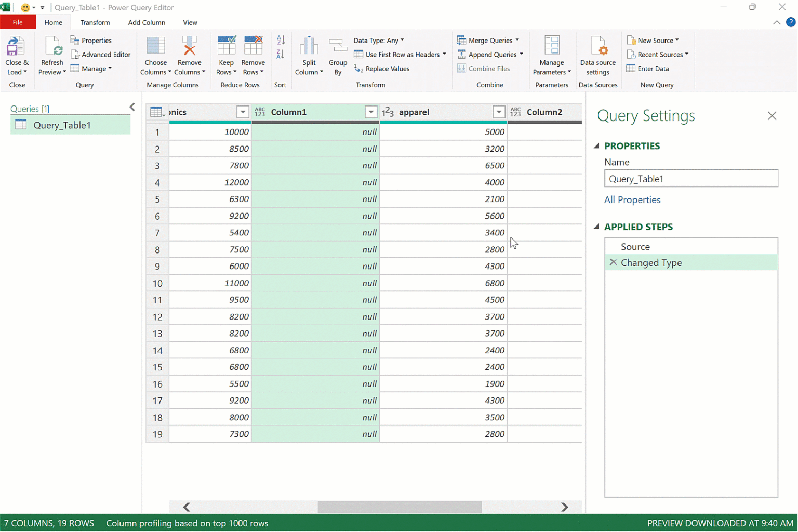The image size is (798, 532).
Task: Select the Source applied step
Action: click(x=635, y=247)
